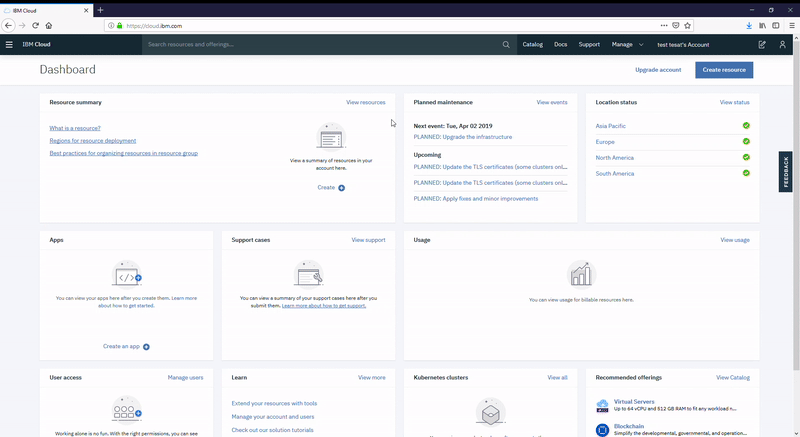Click the Support cases illustration icon

coord(309,275)
